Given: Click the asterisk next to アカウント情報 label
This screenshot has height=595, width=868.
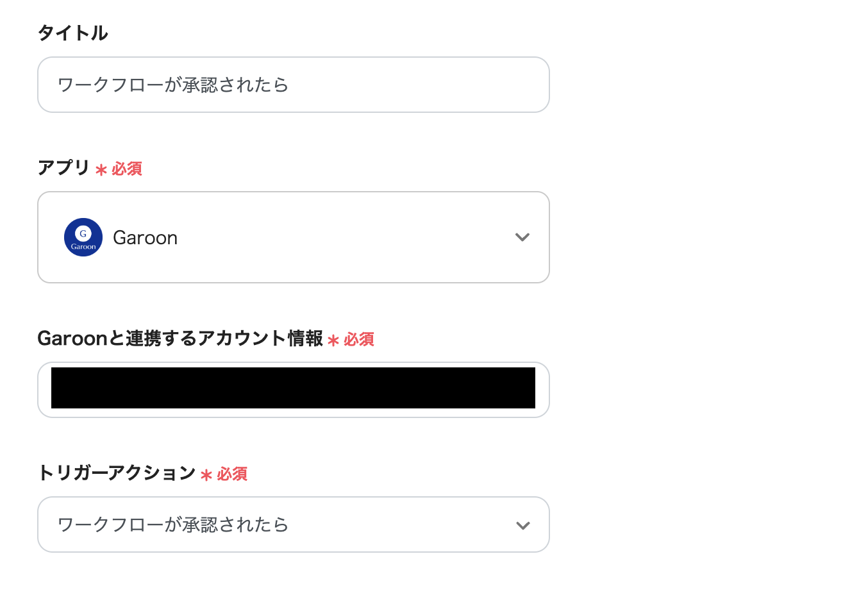Looking at the screenshot, I should [x=333, y=340].
